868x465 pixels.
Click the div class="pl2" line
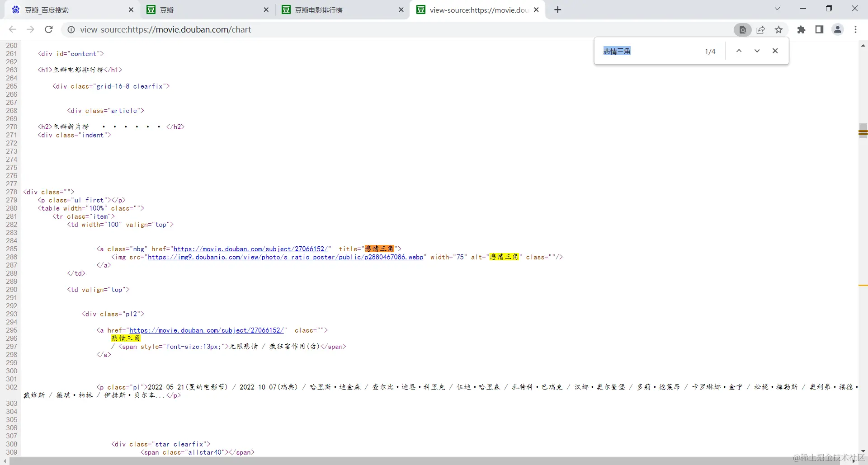click(113, 314)
